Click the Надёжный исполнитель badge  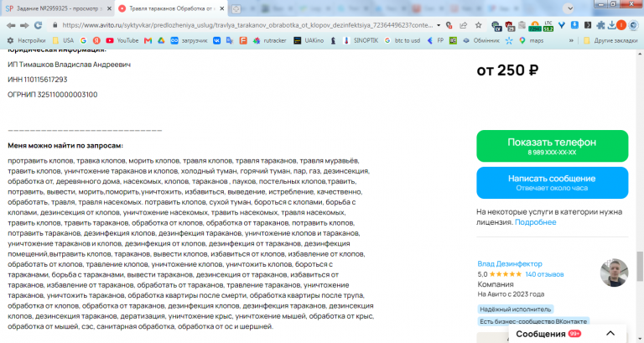click(516, 309)
